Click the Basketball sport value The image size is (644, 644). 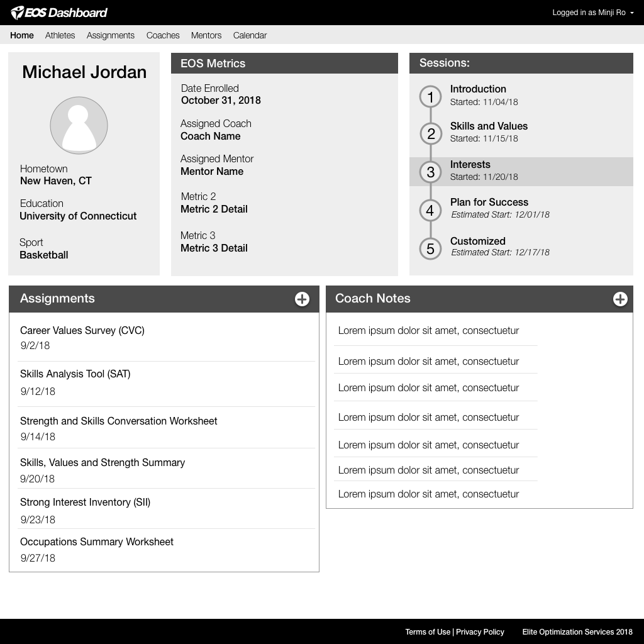coord(44,255)
